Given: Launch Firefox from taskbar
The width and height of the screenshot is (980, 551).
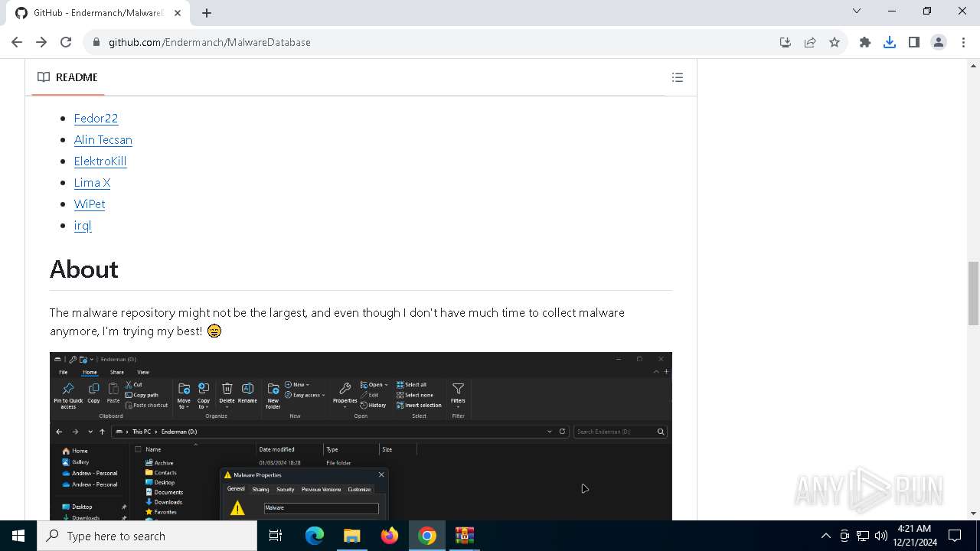Looking at the screenshot, I should point(390,536).
